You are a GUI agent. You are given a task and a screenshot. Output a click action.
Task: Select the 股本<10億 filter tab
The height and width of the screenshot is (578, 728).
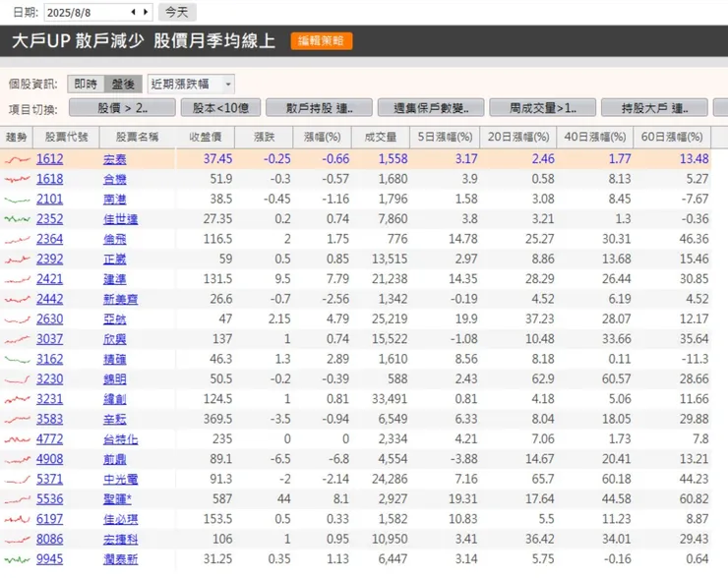click(x=220, y=108)
